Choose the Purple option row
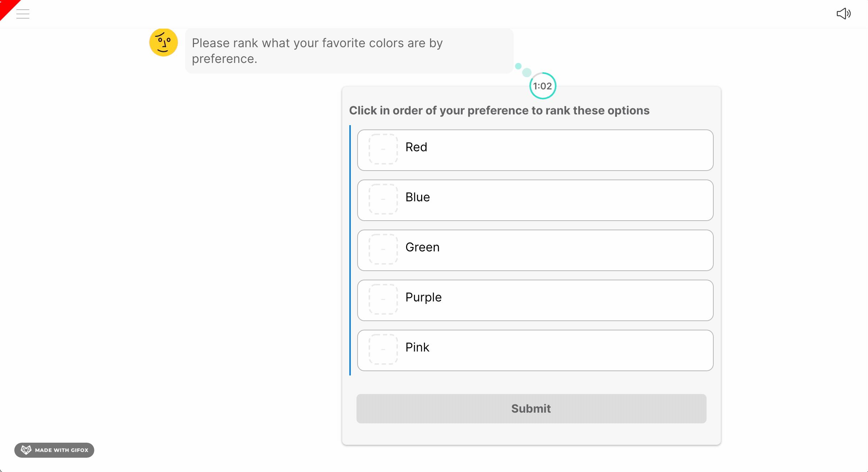This screenshot has height=472, width=868. 535,300
